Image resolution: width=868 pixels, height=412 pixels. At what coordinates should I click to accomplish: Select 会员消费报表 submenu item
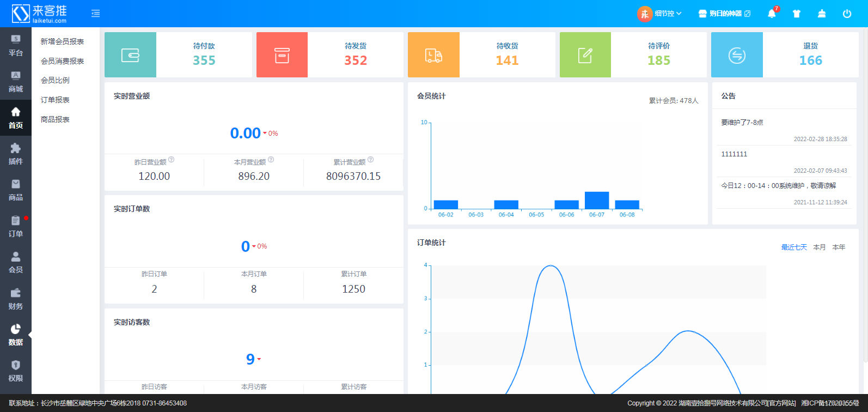tap(62, 61)
